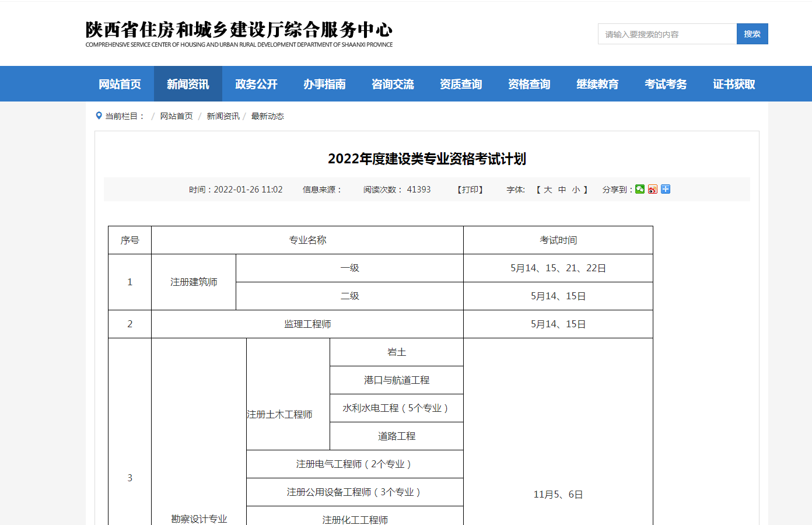This screenshot has width=812, height=525.
Task: Open 政务公开 navigation item
Action: pyautogui.click(x=256, y=84)
